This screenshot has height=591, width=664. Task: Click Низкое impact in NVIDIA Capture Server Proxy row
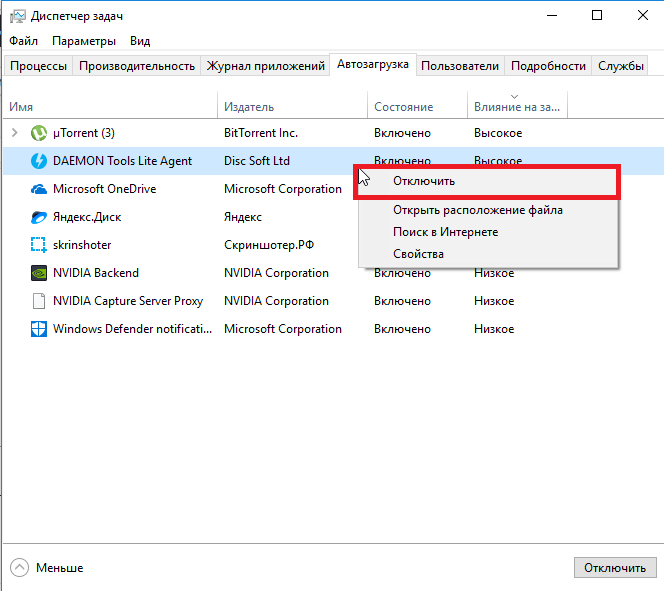(x=494, y=301)
